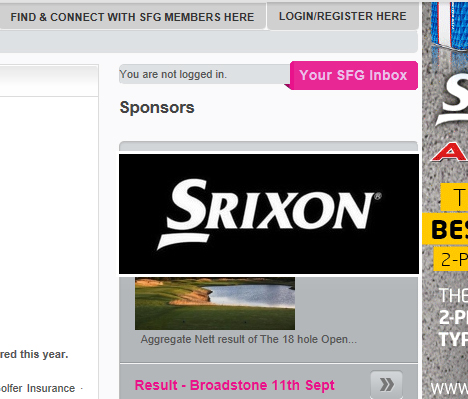Viewport: 468px width, 399px height.
Task: Click the blue patterned image atop side advert
Action: point(449,26)
